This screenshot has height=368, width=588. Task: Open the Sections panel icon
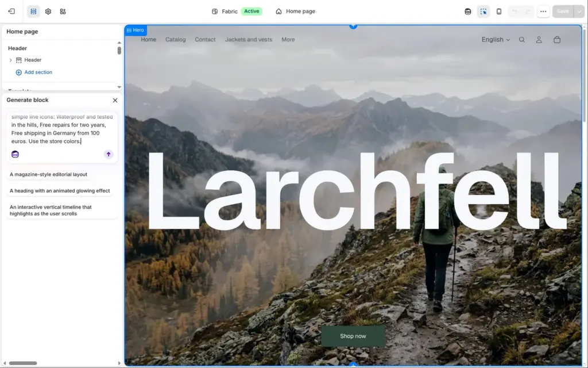click(33, 11)
